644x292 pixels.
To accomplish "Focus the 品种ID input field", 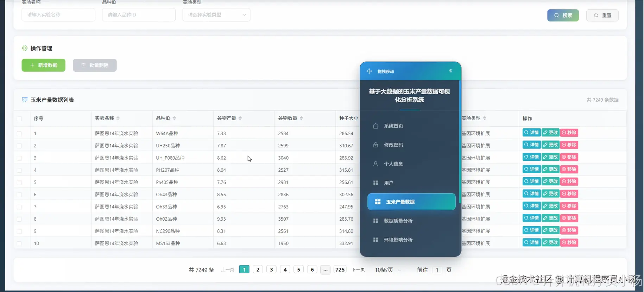I will point(139,15).
